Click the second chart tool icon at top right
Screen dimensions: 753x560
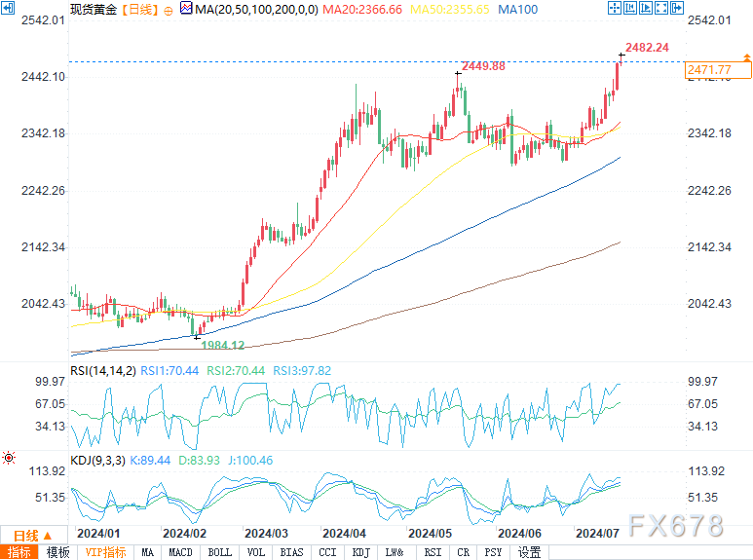(x=630, y=8)
